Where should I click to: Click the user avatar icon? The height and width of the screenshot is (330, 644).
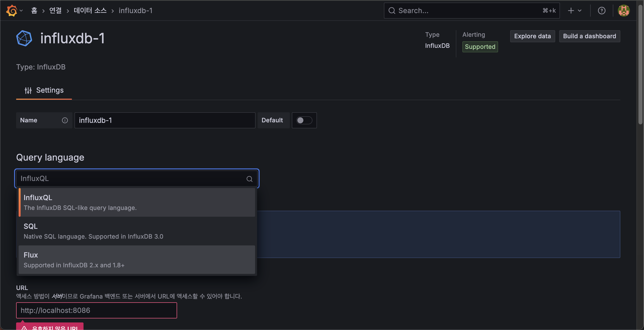[624, 11]
